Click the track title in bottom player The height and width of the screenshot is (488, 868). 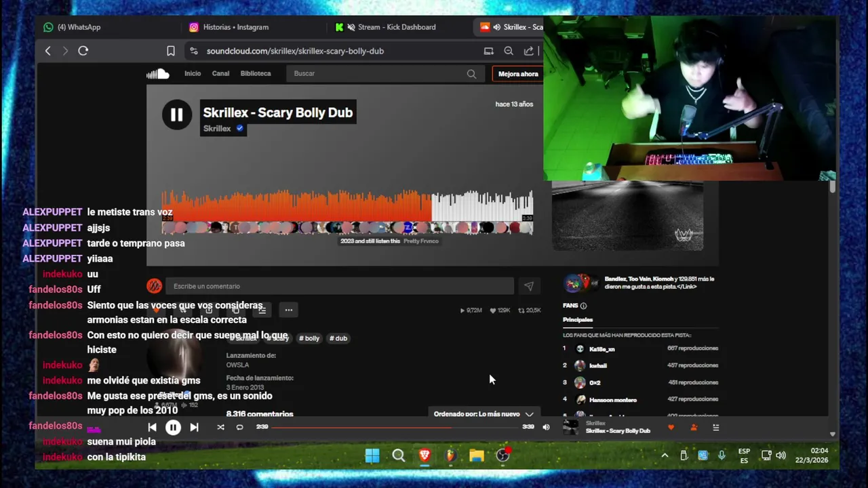click(x=618, y=431)
